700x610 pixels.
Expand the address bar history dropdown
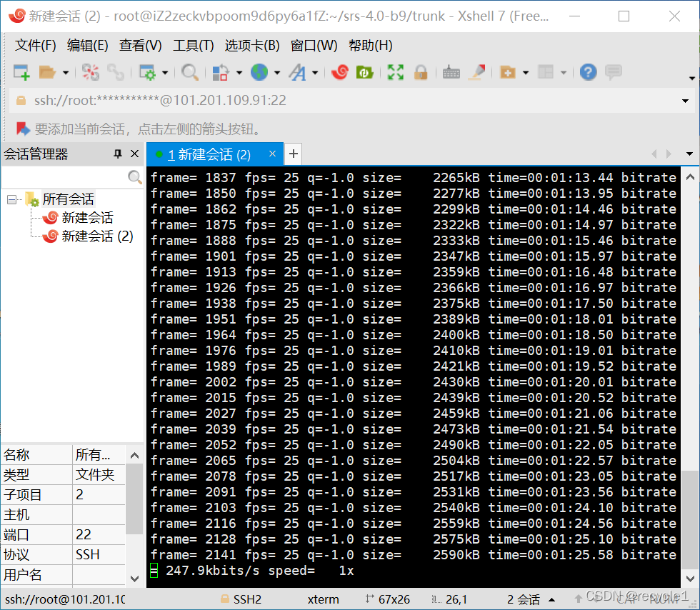[685, 101]
